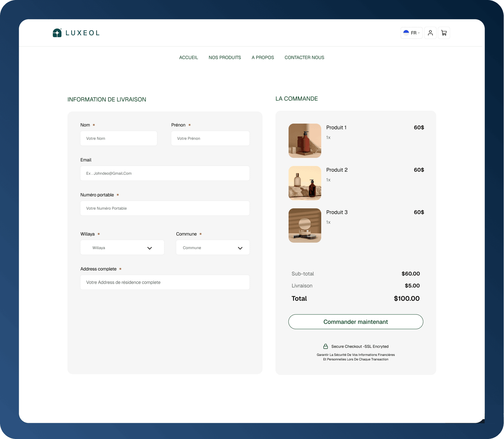Viewport: 504px width, 439px height.
Task: Click the Produit 2 title text
Action: (337, 170)
